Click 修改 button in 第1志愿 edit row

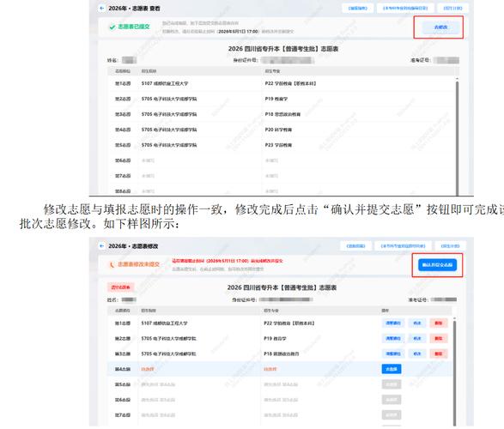[x=417, y=323]
